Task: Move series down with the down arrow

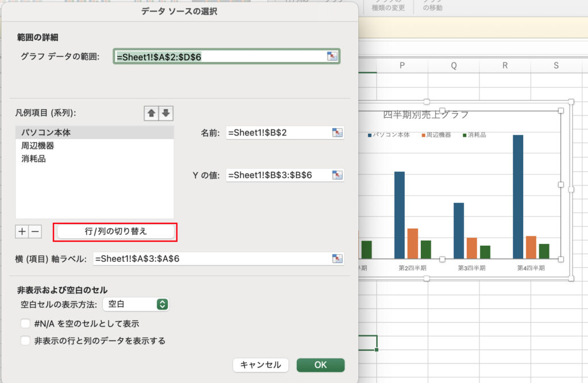Action: click(x=165, y=113)
